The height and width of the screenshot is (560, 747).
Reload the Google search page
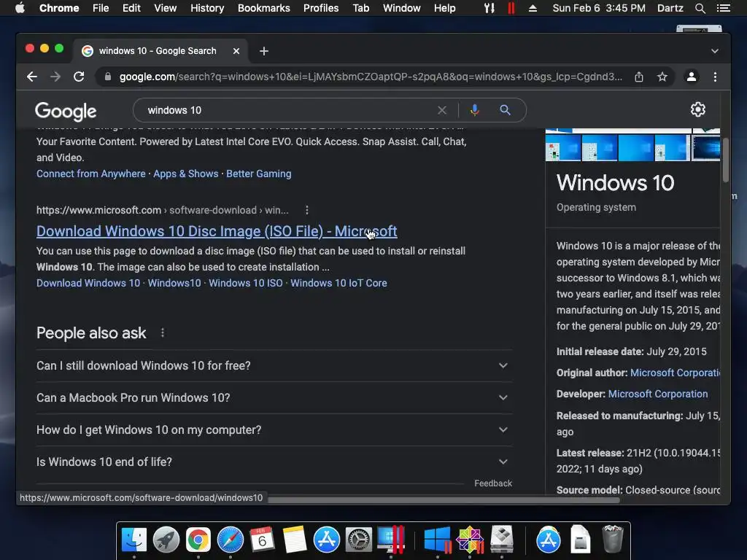click(x=79, y=77)
